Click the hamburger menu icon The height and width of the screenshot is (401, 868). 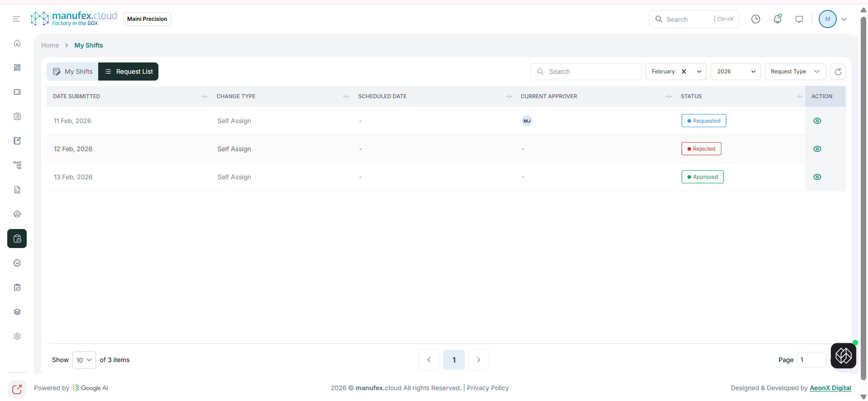[16, 19]
